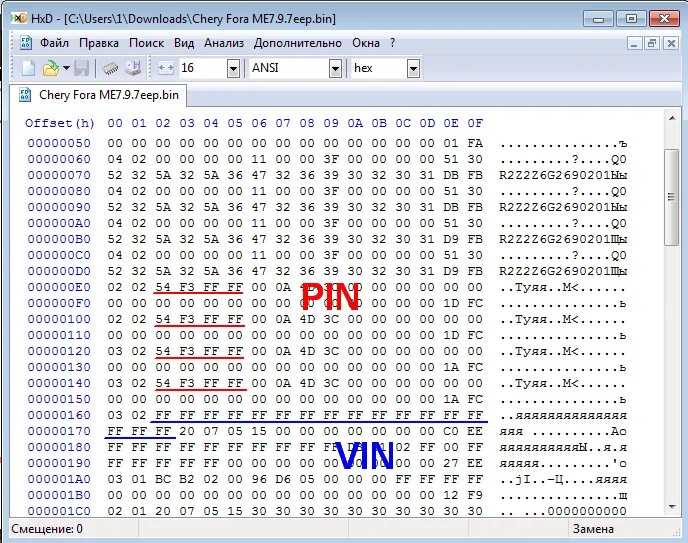Click the Open file folder icon
Image resolution: width=688 pixels, height=543 pixels.
pyautogui.click(x=51, y=68)
